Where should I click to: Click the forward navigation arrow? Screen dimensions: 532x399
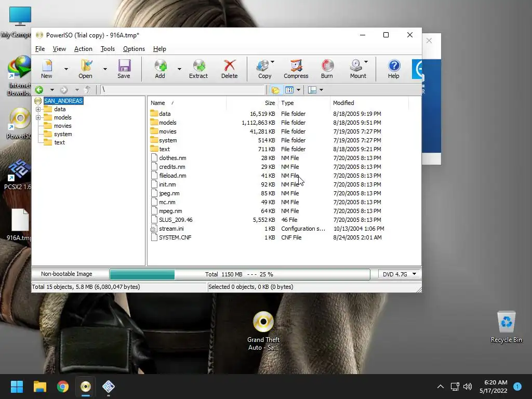(x=64, y=89)
